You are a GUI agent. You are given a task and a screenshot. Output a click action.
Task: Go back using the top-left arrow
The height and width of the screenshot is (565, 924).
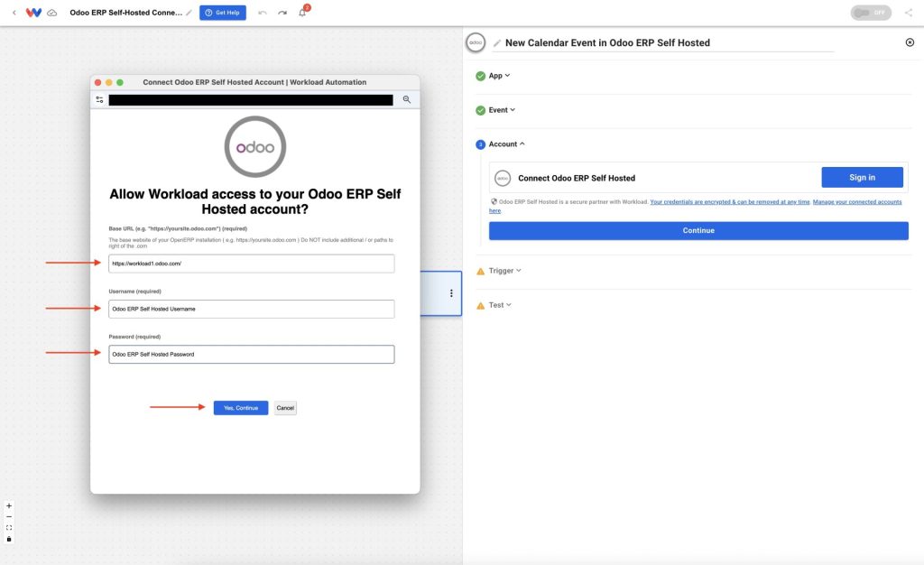coord(14,13)
